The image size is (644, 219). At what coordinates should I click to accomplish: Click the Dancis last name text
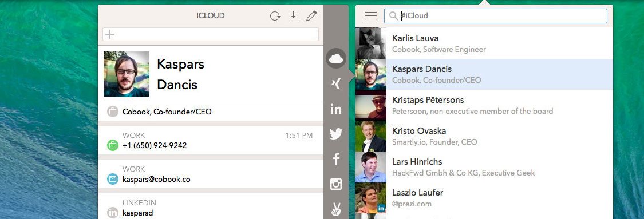177,85
